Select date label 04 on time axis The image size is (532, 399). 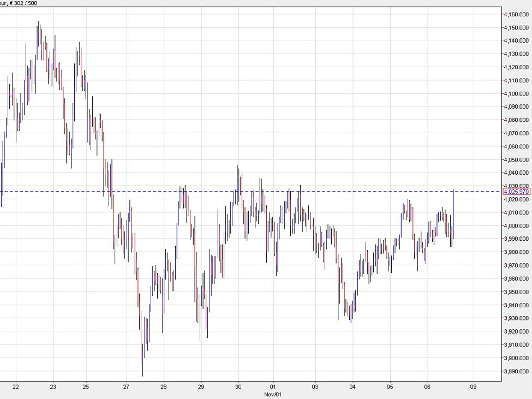coord(353,386)
